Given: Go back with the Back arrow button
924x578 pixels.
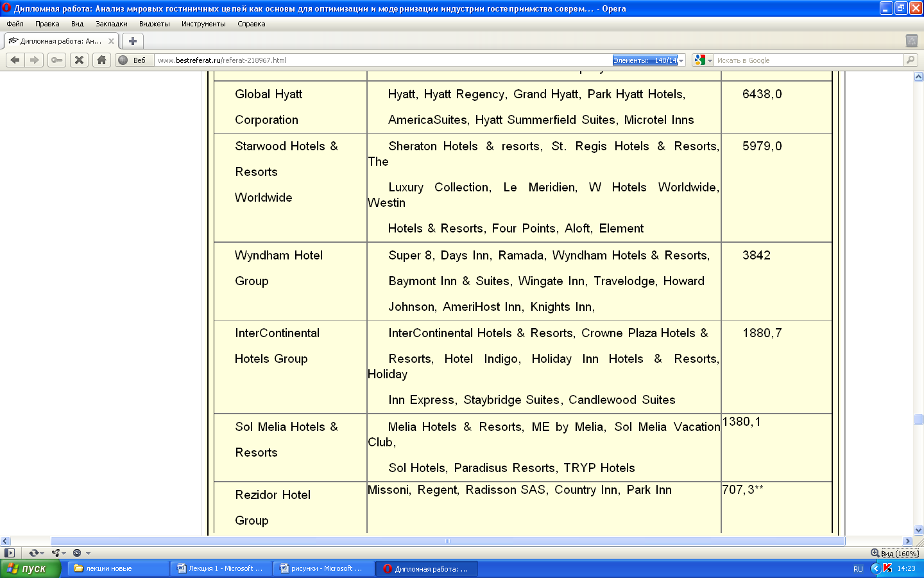Looking at the screenshot, I should (15, 60).
